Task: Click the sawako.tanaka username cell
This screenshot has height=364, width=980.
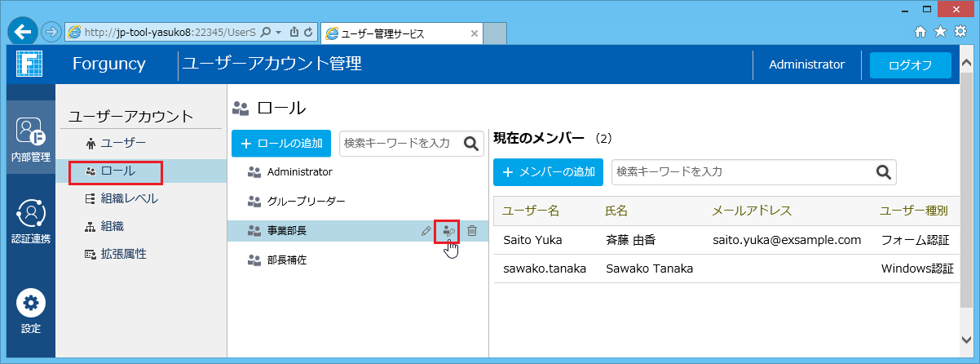Action: click(545, 269)
